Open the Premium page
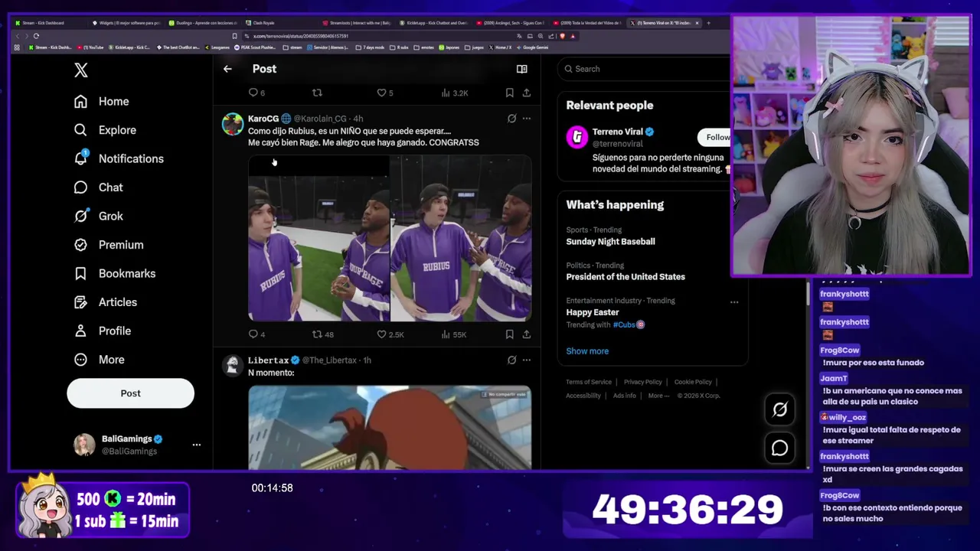 click(109, 245)
